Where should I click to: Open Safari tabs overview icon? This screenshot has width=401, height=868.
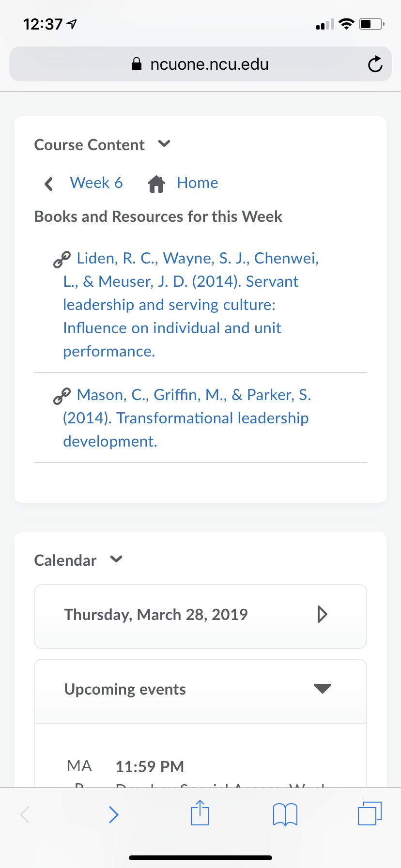click(370, 813)
